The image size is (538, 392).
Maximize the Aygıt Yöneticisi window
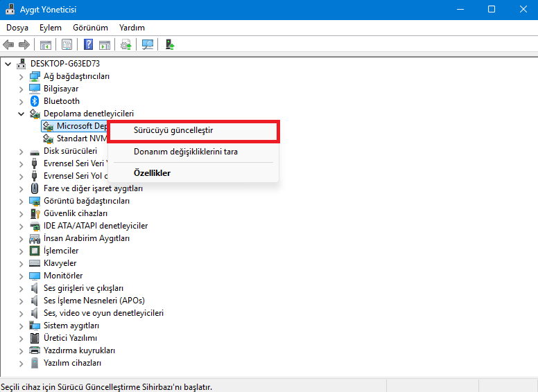pos(492,9)
